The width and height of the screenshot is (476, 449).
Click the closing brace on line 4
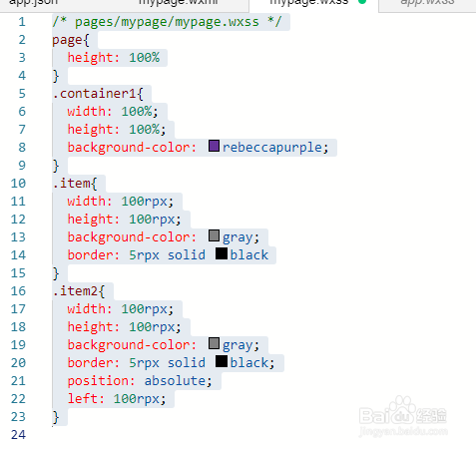[56, 76]
